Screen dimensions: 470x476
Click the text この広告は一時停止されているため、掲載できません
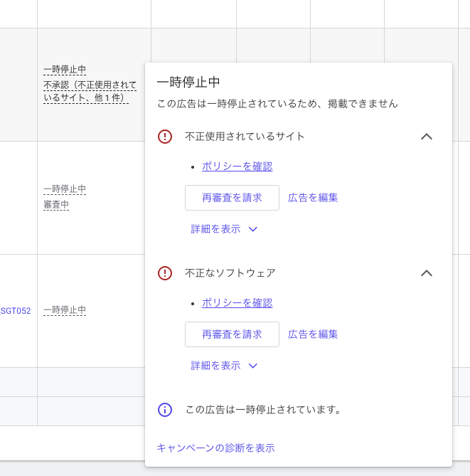[277, 103]
